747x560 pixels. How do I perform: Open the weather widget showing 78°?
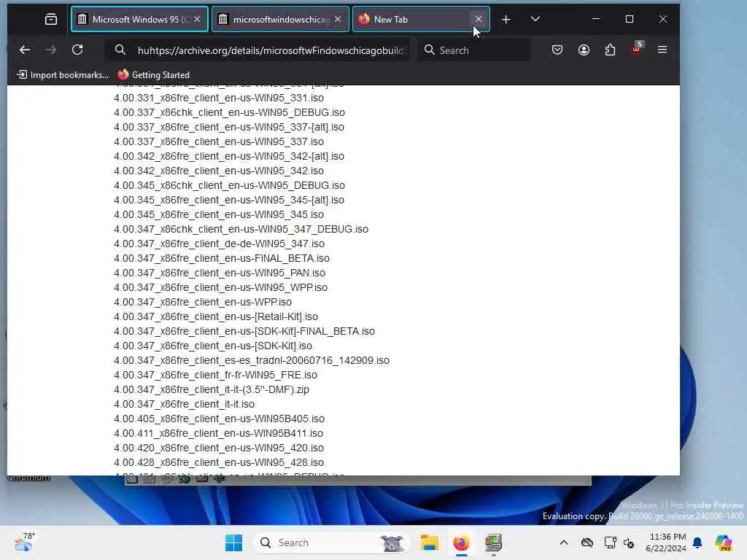point(24,542)
